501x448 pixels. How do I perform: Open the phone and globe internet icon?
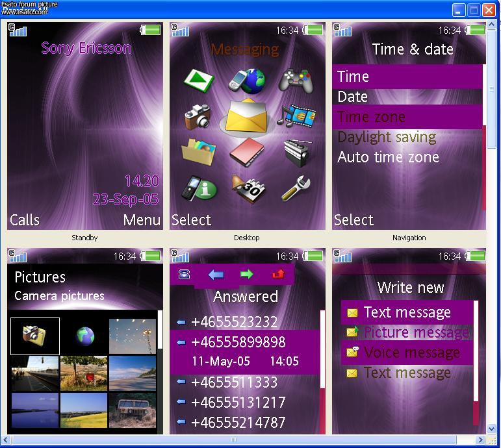247,81
